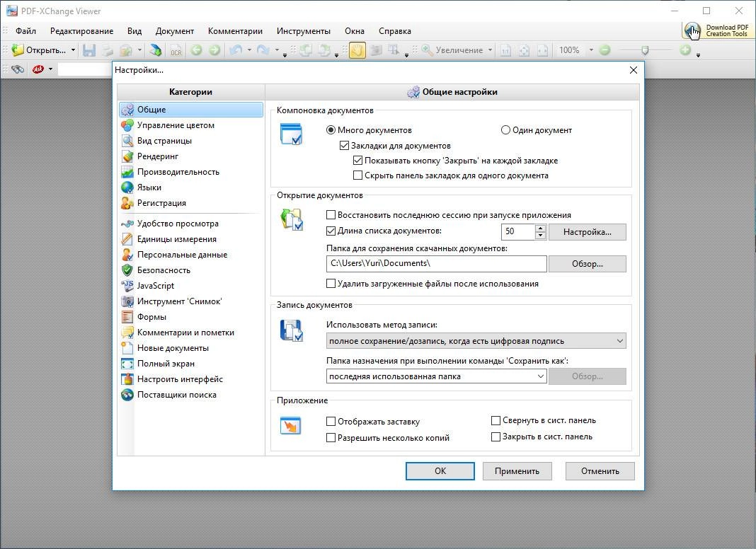Open the 'Редактирование' menu
Image resolution: width=756 pixels, height=549 pixels.
[x=82, y=31]
